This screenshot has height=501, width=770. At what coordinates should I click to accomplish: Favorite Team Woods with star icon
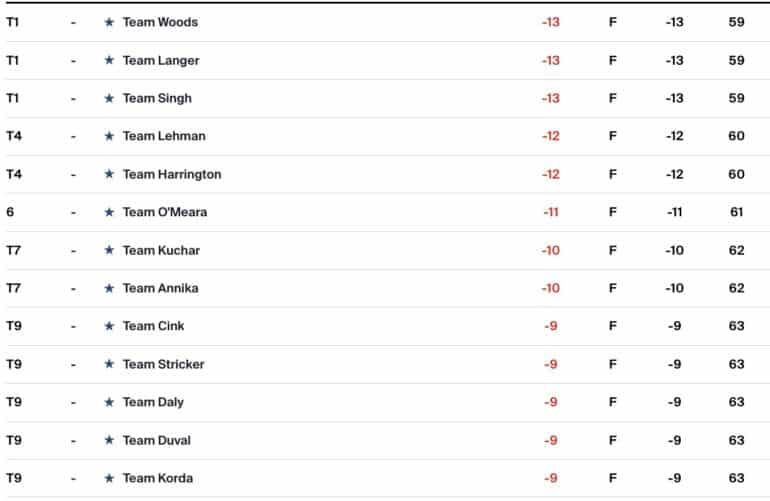109,22
